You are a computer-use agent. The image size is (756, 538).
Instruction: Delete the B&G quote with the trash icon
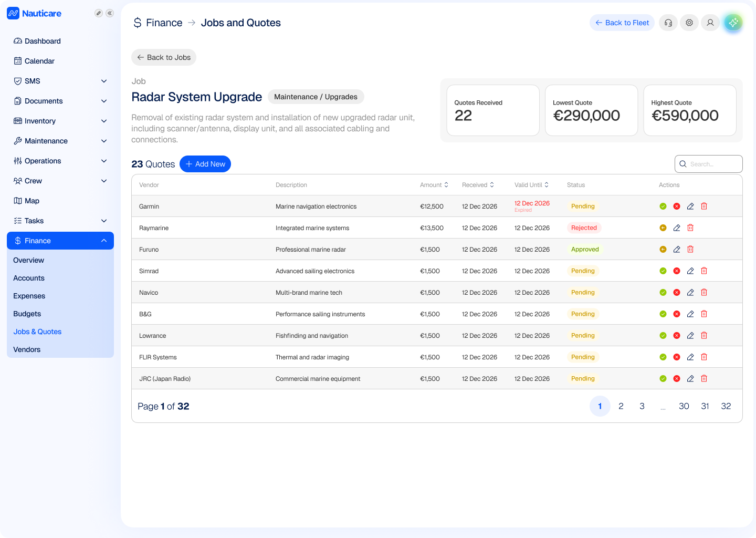[x=704, y=314]
